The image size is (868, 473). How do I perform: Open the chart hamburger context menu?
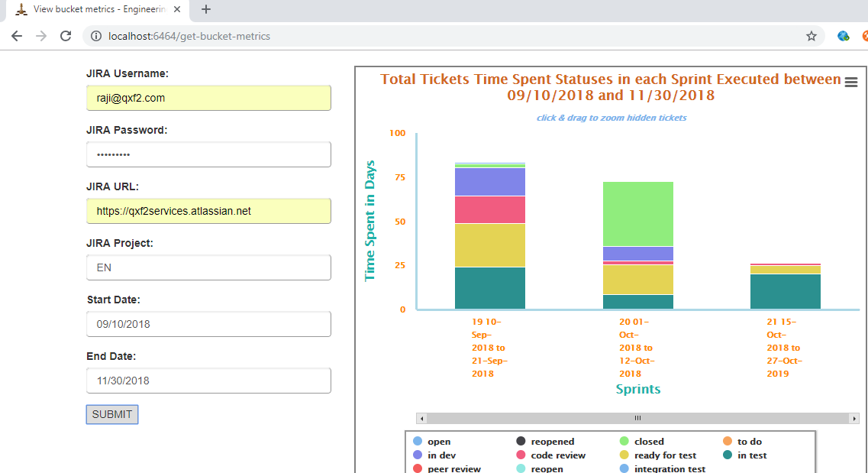click(x=851, y=83)
